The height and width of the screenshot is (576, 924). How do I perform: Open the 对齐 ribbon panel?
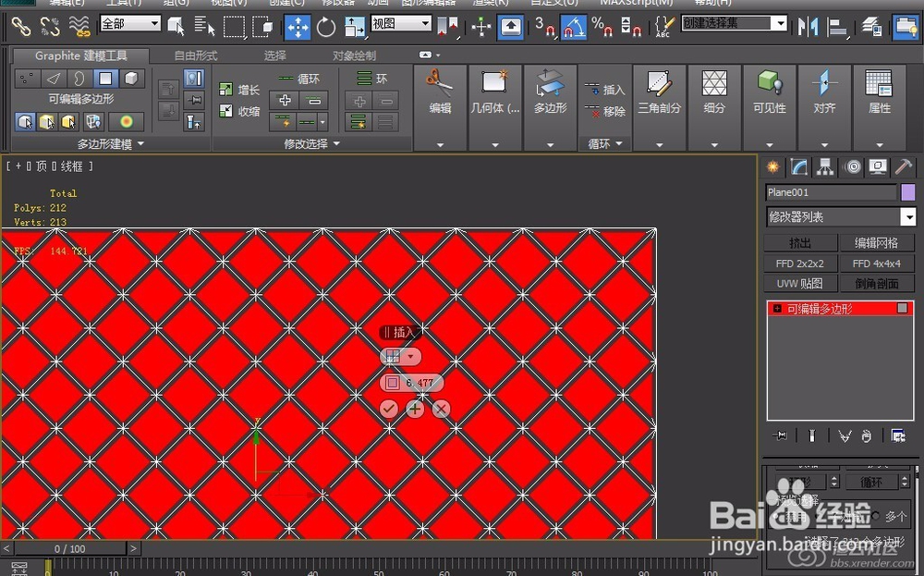click(824, 108)
